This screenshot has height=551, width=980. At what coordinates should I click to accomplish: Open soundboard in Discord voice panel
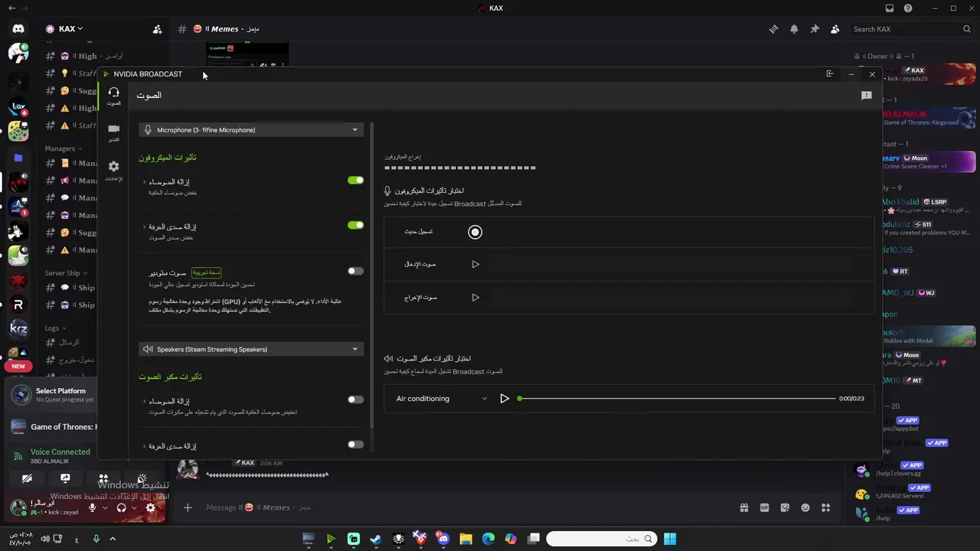point(142,479)
